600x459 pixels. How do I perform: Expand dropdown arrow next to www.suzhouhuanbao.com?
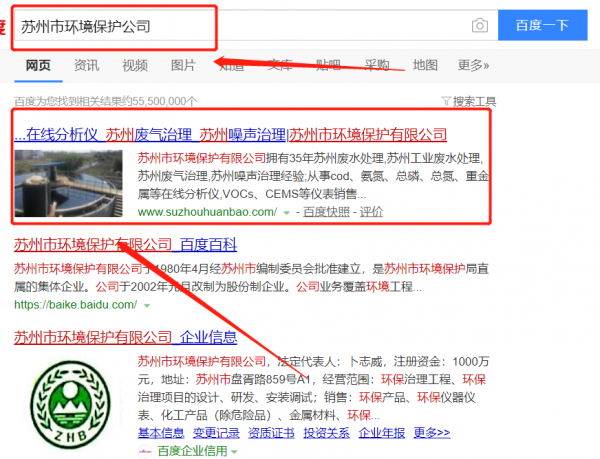pos(286,213)
